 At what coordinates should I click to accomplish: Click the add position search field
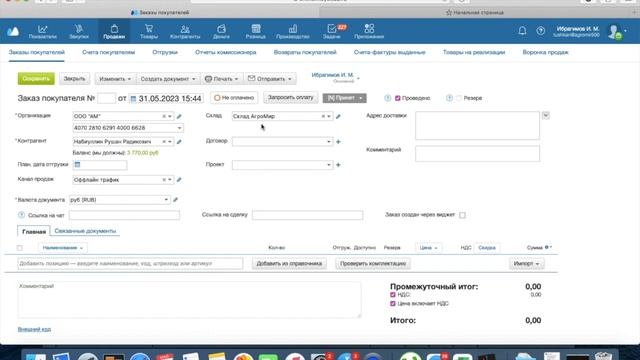pyautogui.click(x=130, y=264)
